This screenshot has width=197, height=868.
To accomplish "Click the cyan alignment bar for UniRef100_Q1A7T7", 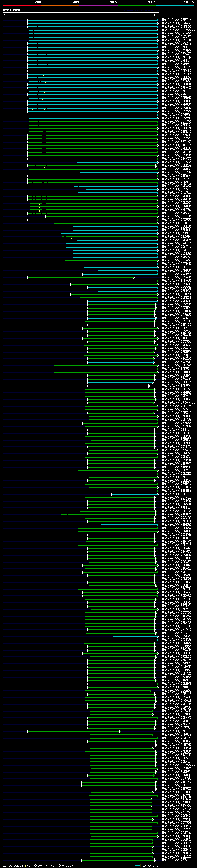I will [x=135, y=494].
